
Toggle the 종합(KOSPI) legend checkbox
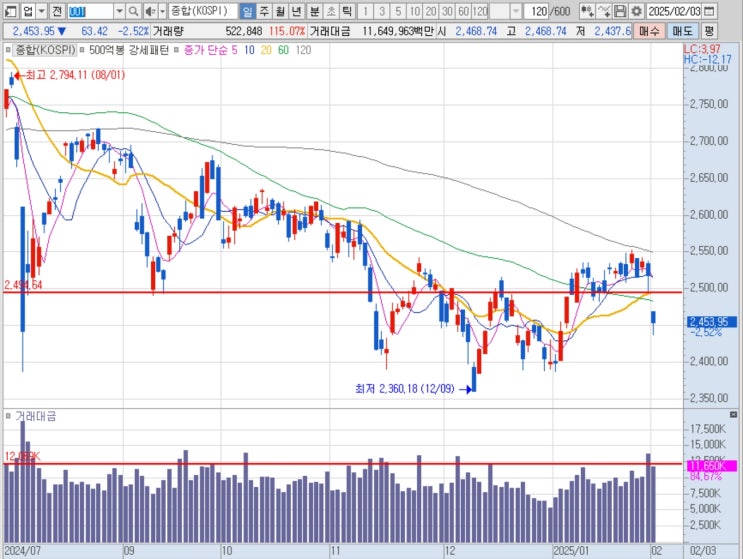8,50
